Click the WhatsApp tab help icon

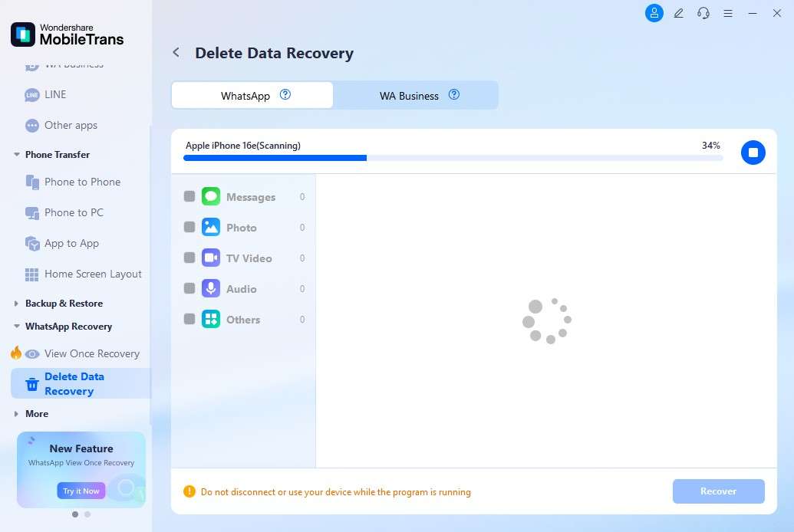(x=285, y=95)
